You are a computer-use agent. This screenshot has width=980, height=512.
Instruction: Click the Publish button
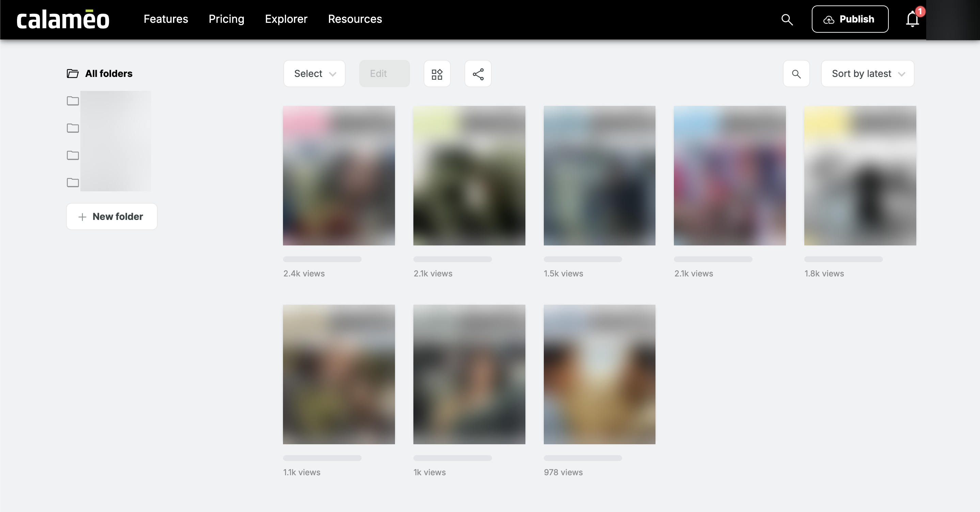coord(850,19)
